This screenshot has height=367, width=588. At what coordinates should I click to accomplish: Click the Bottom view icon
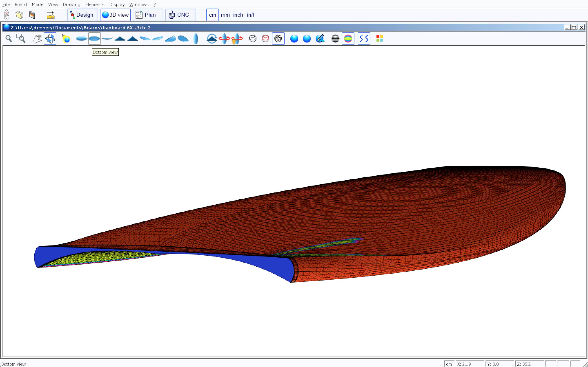(94, 39)
